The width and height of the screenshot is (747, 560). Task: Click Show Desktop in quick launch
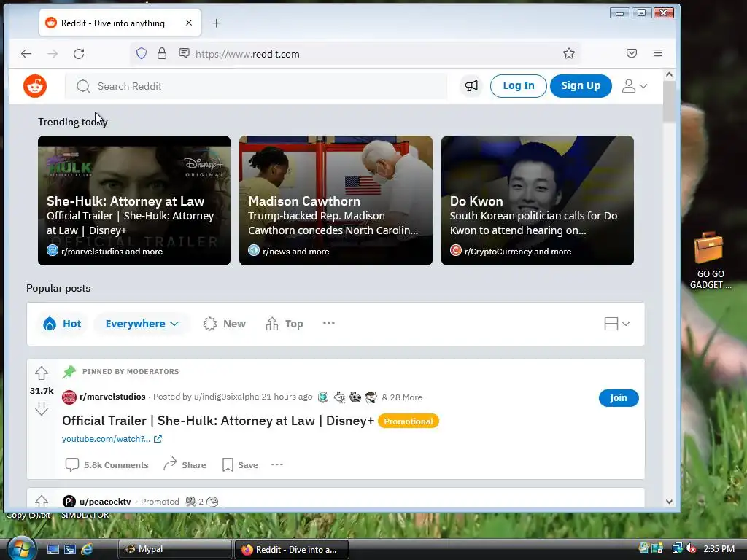pyautogui.click(x=53, y=549)
